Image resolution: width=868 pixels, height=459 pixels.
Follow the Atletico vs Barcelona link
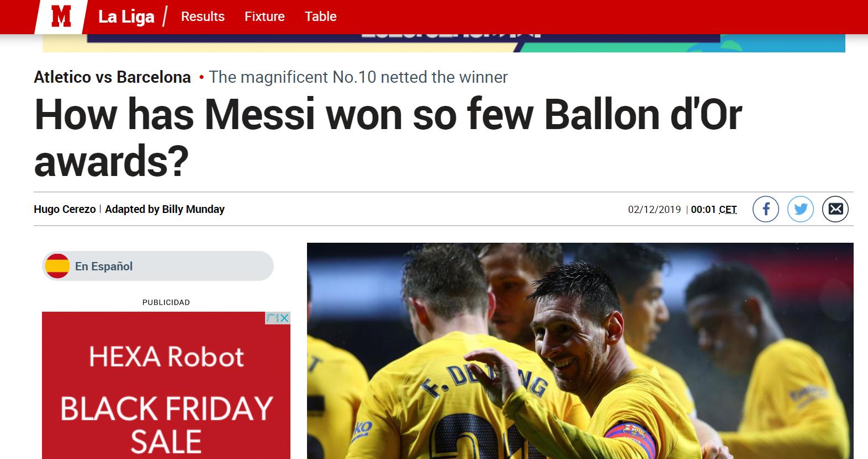pyautogui.click(x=112, y=77)
